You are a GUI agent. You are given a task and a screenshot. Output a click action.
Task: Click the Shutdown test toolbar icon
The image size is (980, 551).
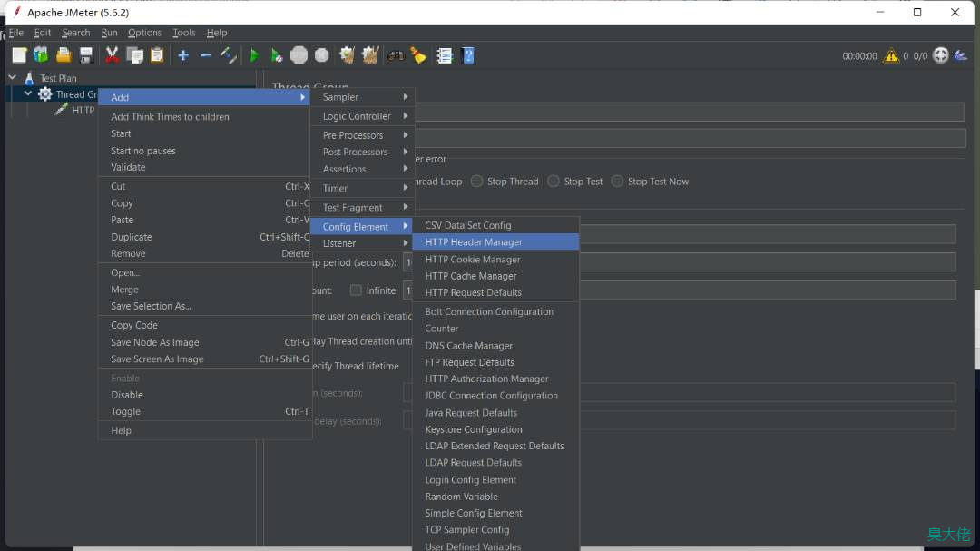point(322,55)
